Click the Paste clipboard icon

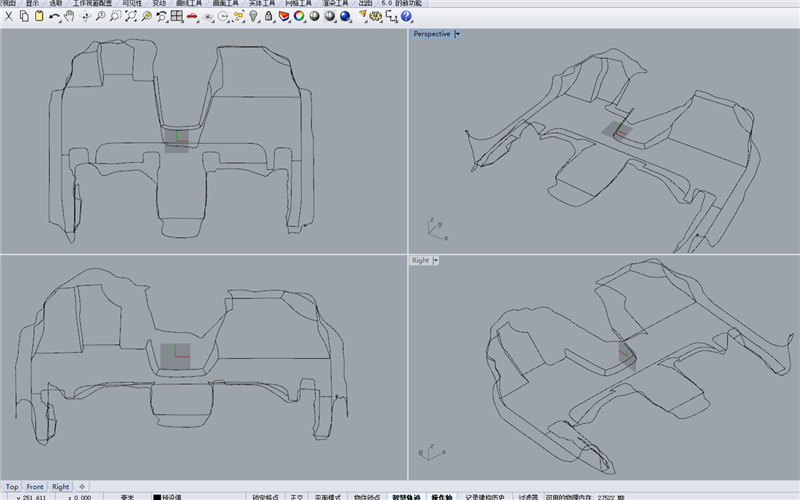(38, 17)
